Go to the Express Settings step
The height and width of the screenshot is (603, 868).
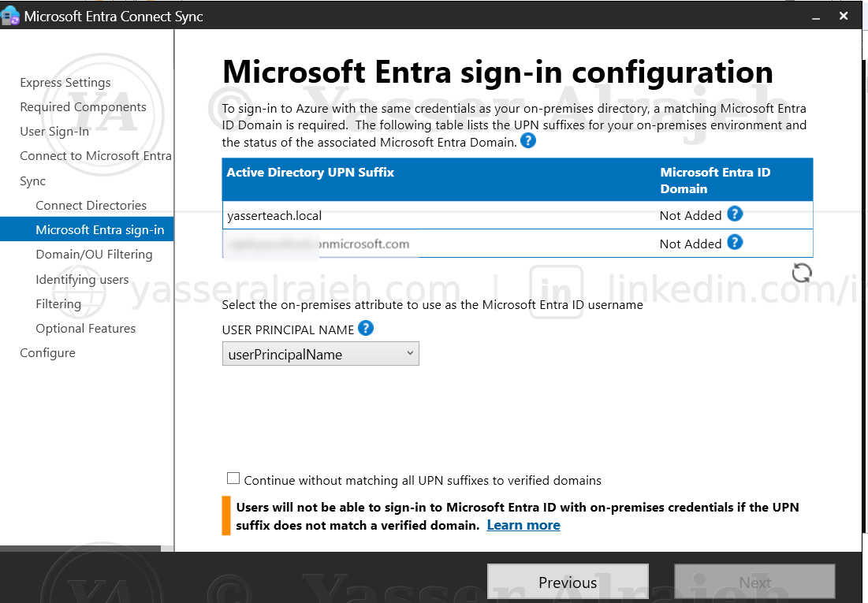pyautogui.click(x=65, y=83)
